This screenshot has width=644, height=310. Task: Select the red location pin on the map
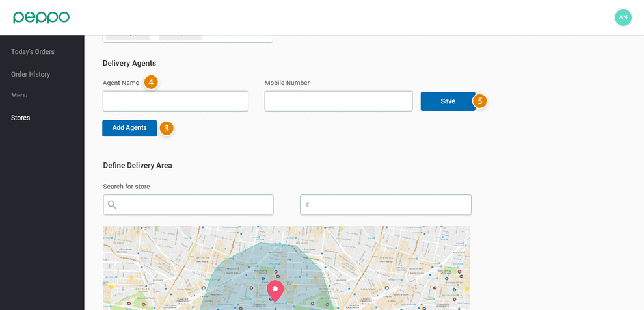click(275, 290)
